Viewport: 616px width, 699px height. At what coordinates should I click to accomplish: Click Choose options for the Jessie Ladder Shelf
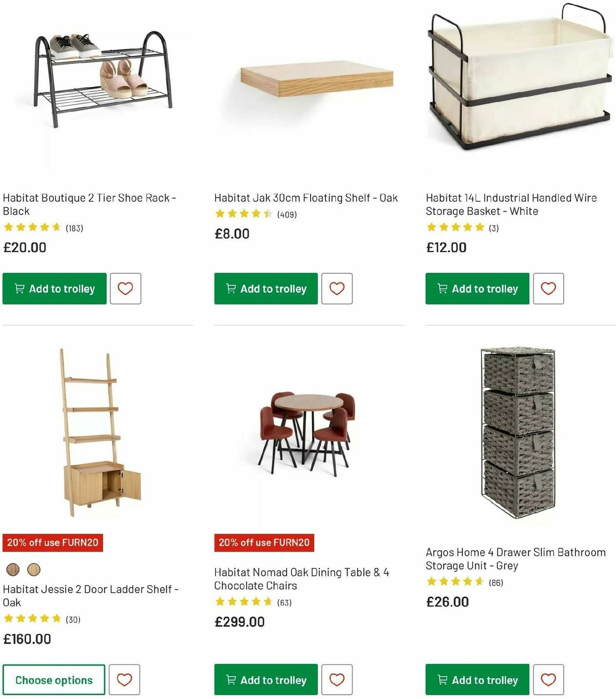point(54,679)
